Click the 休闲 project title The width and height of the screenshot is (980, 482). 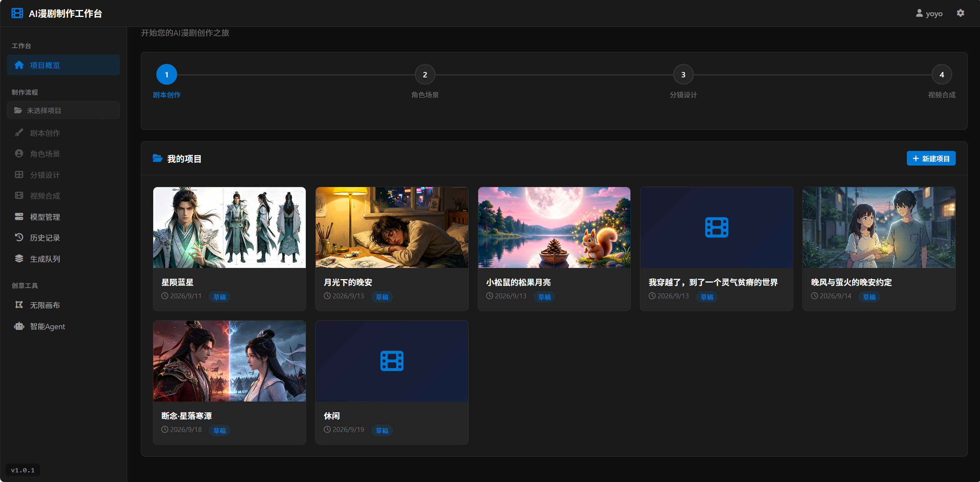pos(332,416)
